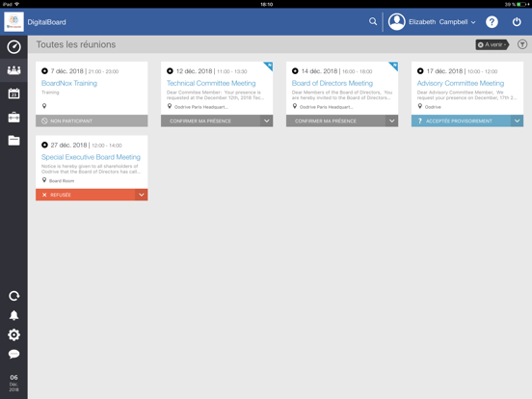
Task: Click the Refusée status button
Action: click(86, 195)
